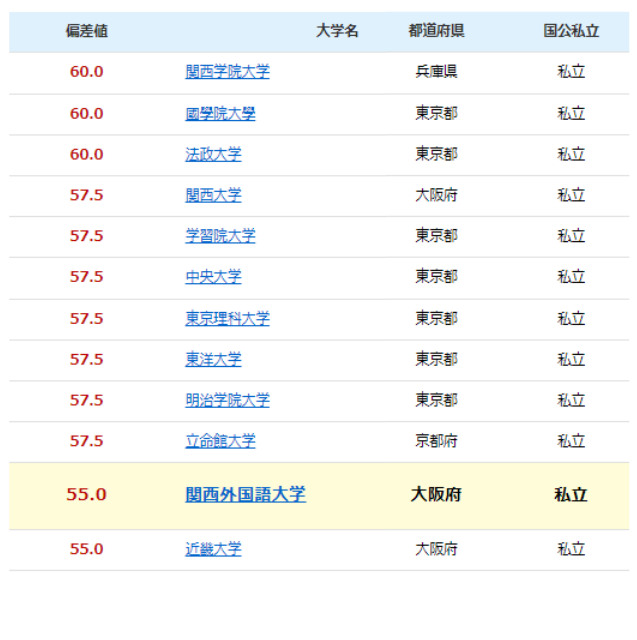Click 大阪府 in 近畿大学 row
637x640 pixels.
(436, 549)
